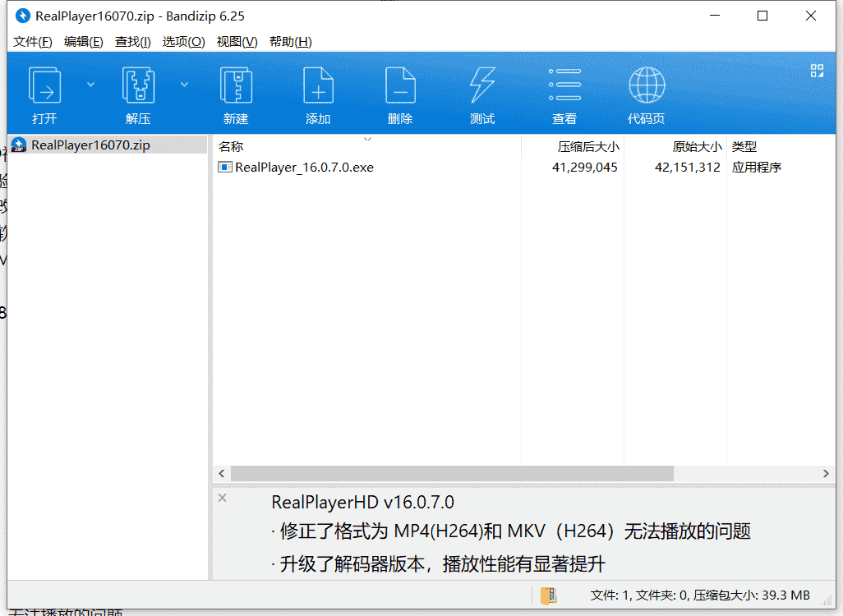Expand the dropdown arrow beside 打开
843x616 pixels.
91,85
